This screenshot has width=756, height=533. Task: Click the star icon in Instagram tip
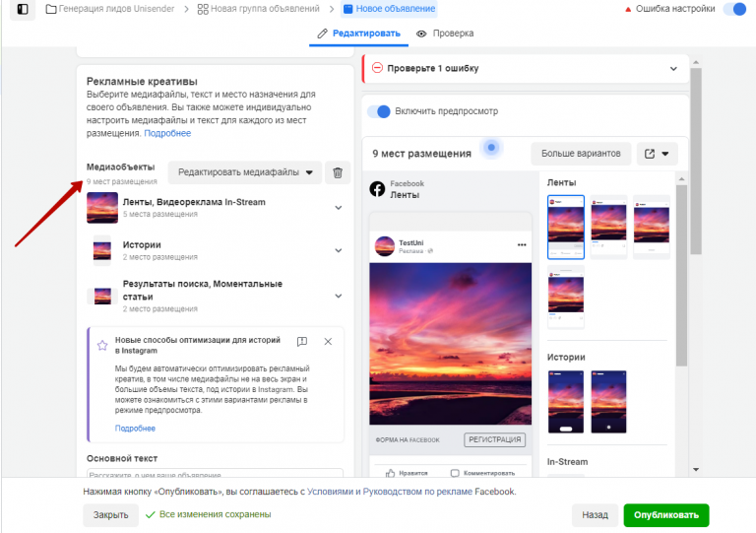click(102, 345)
